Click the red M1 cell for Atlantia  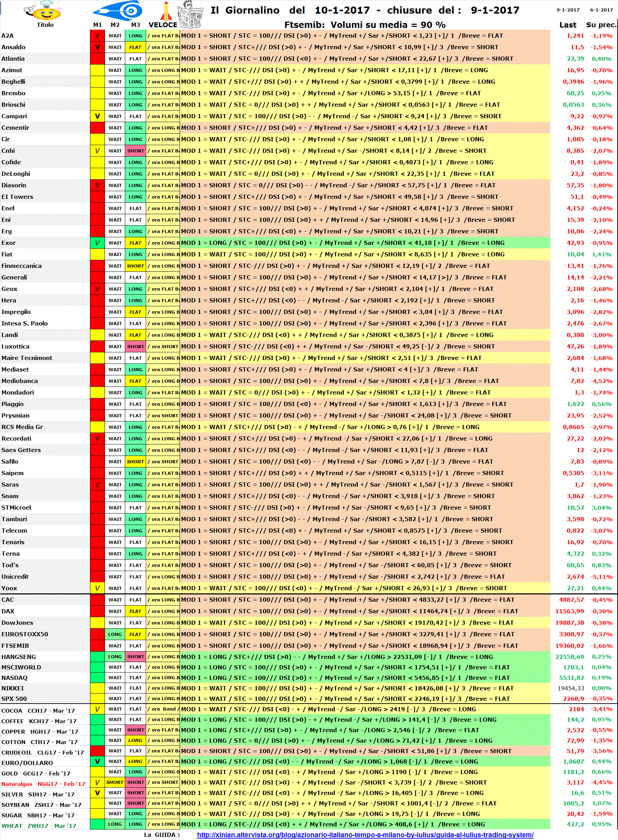pos(97,59)
